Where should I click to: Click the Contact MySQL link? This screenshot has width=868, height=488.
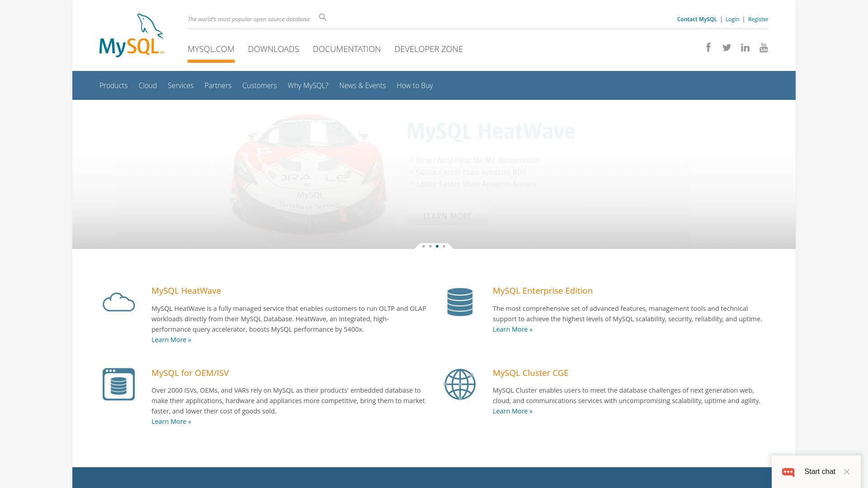(x=697, y=19)
